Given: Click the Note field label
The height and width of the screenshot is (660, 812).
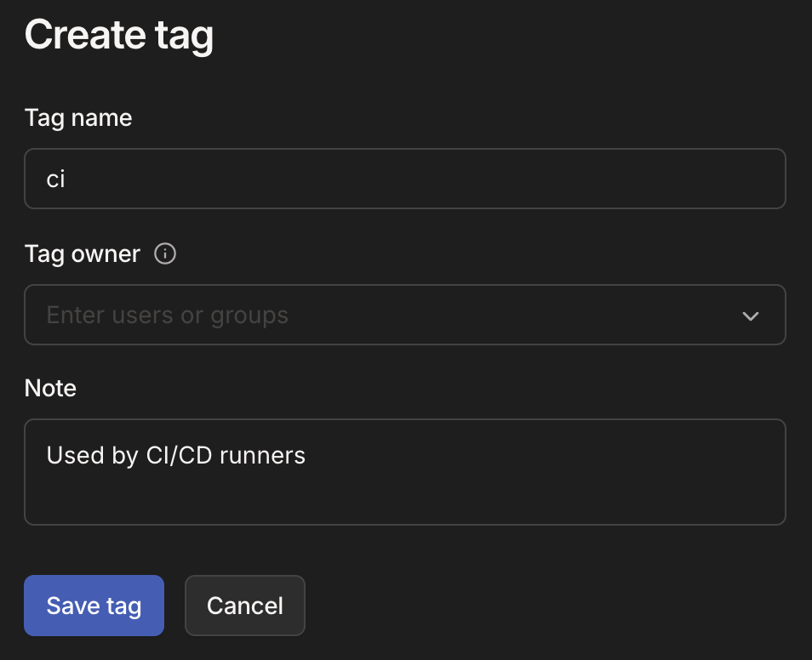Looking at the screenshot, I should 50,388.
